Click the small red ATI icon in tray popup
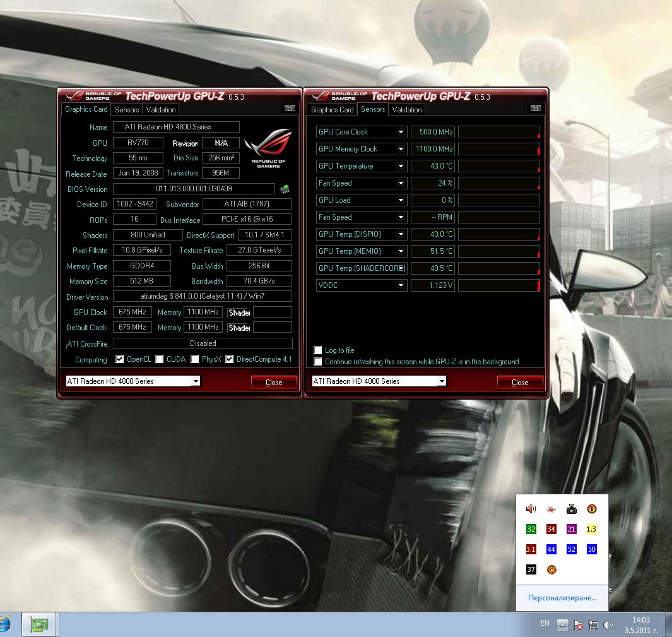This screenshot has height=637, width=672. click(x=551, y=509)
